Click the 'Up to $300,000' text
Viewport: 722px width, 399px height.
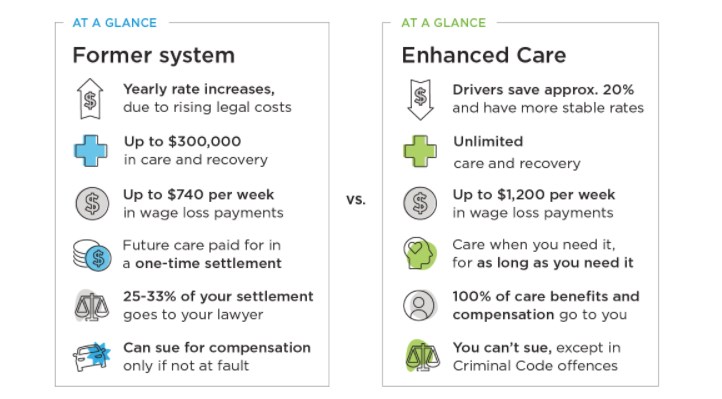pyautogui.click(x=182, y=141)
